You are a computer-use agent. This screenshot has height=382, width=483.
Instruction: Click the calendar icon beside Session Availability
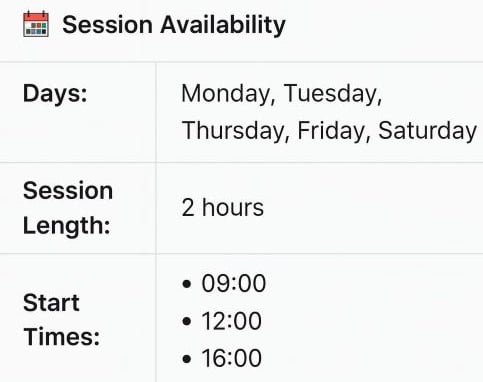point(36,24)
